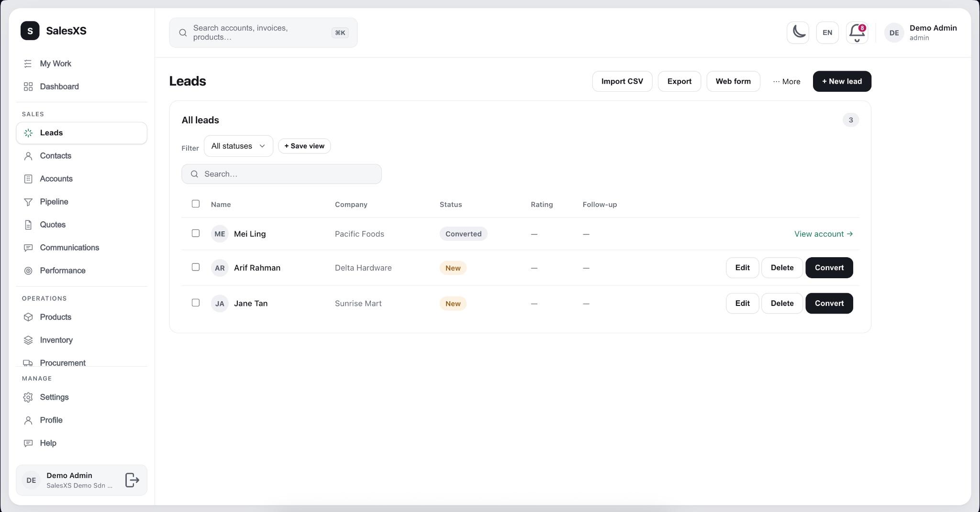Click the Leads sparkle icon
The width and height of the screenshot is (980, 512).
tap(28, 133)
